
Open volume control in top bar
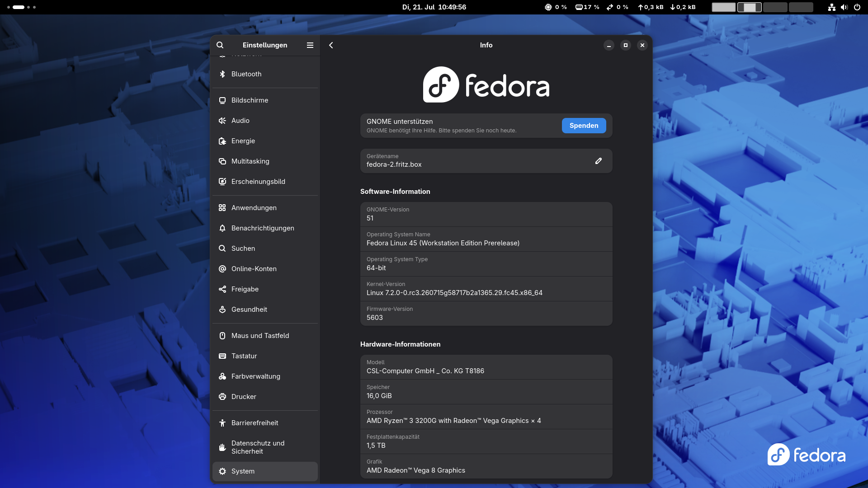pos(844,7)
